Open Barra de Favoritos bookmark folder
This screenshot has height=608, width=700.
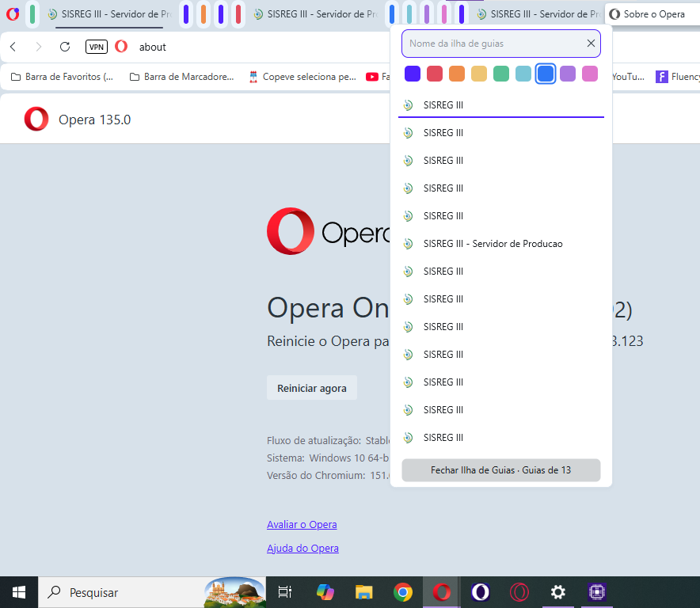point(62,77)
